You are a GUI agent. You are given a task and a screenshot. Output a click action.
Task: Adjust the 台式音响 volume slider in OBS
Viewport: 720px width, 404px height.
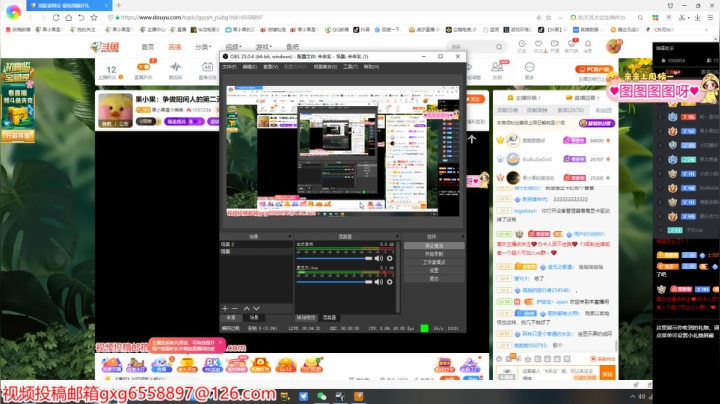pyautogui.click(x=334, y=258)
